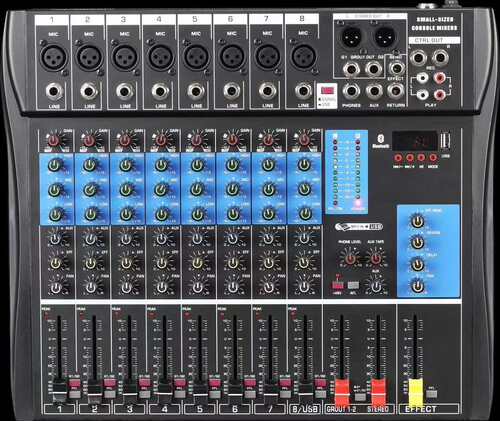Screen dimensions: 500x421
Task: Click channel 4 HIGH EQ knob
Action: point(161,165)
